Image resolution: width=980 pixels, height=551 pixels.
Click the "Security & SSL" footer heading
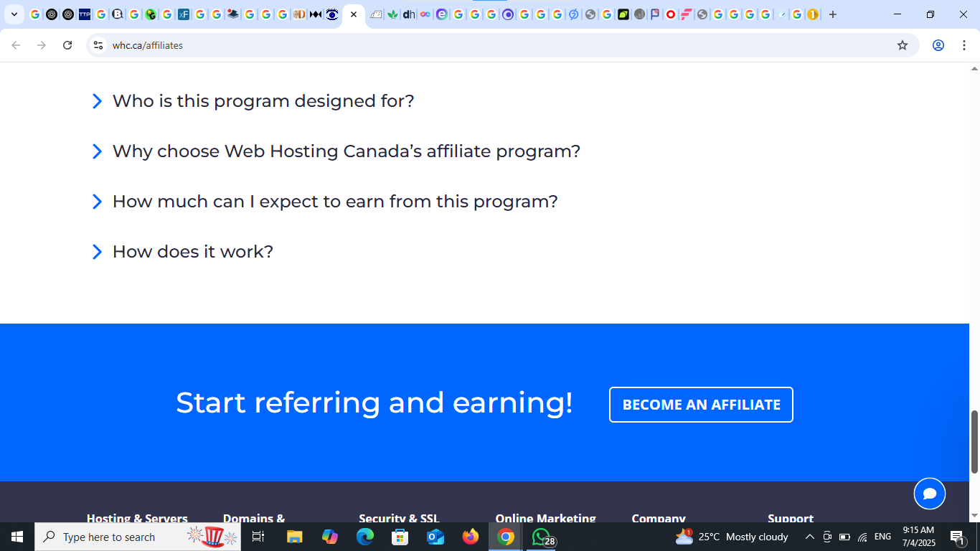click(399, 517)
